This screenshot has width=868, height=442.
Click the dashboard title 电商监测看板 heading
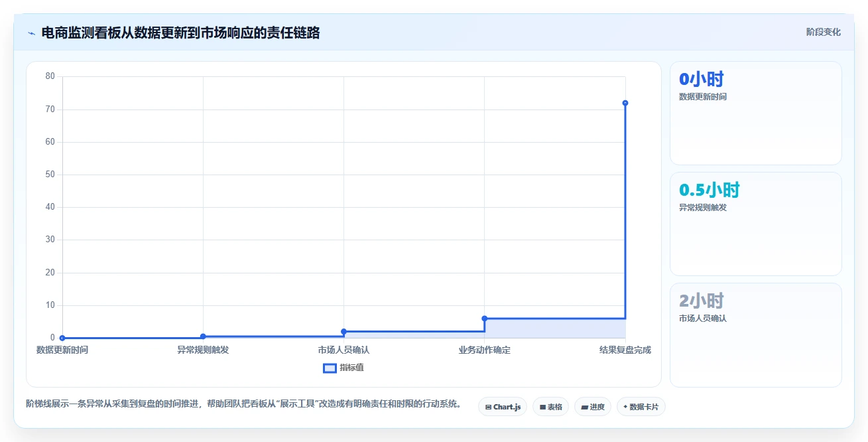point(180,33)
